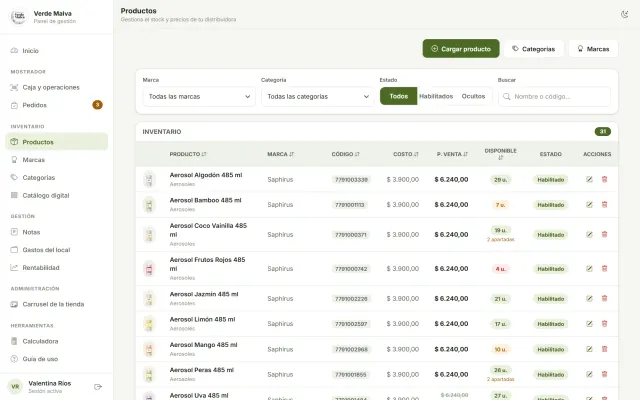Click edit icon for Aerosol Limón row
This screenshot has height=400, width=640.
coord(589,324)
